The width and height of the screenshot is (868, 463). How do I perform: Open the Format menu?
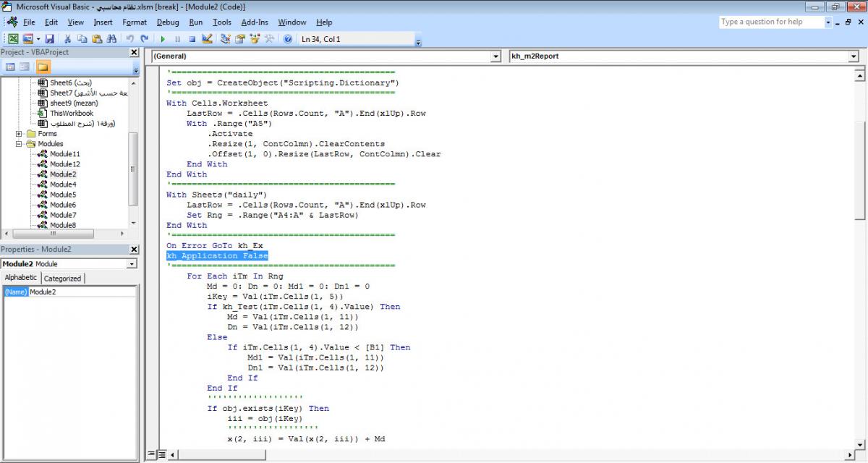(x=135, y=22)
